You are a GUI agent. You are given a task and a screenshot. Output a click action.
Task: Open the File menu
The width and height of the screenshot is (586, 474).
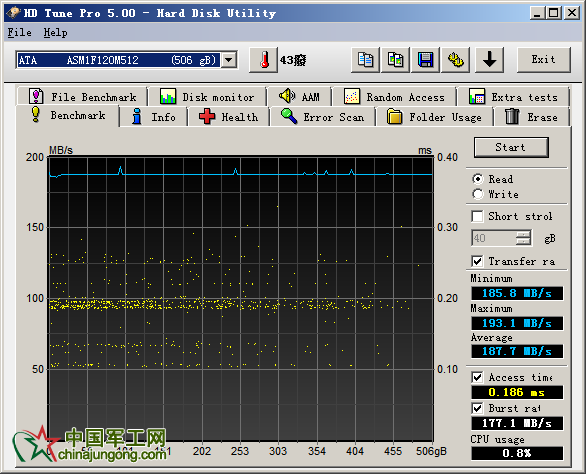pos(19,33)
